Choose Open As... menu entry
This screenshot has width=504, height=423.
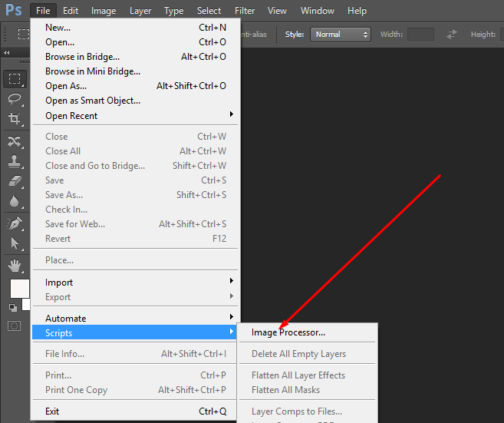click(135, 86)
